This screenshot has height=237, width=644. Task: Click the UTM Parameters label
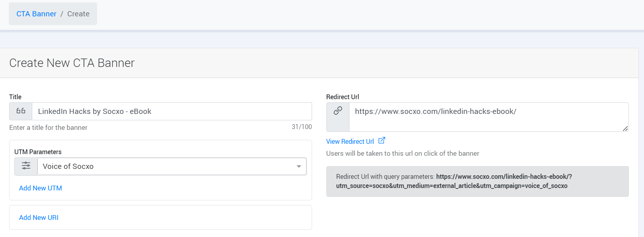[38, 152]
